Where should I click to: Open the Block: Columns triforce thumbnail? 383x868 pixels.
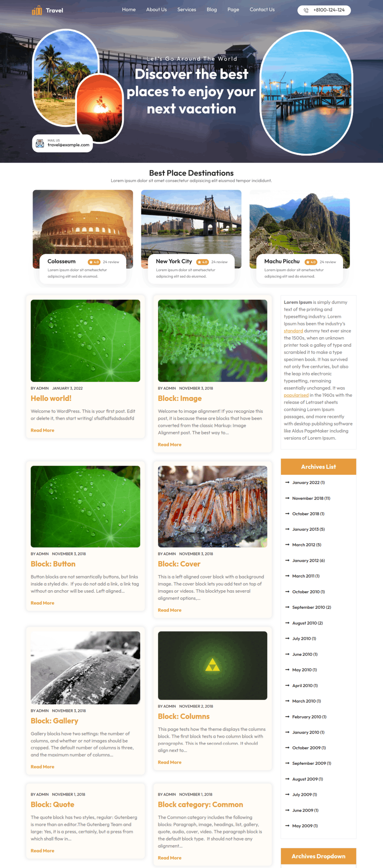click(212, 666)
